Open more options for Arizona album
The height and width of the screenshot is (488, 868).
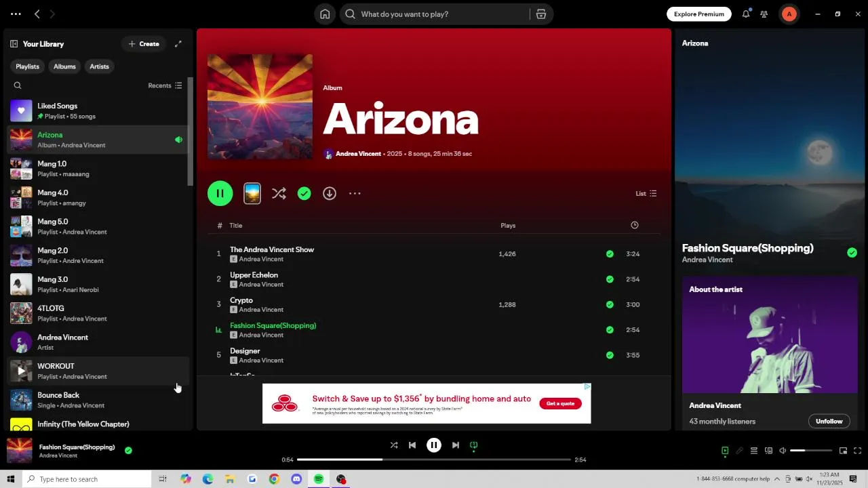pyautogui.click(x=355, y=193)
